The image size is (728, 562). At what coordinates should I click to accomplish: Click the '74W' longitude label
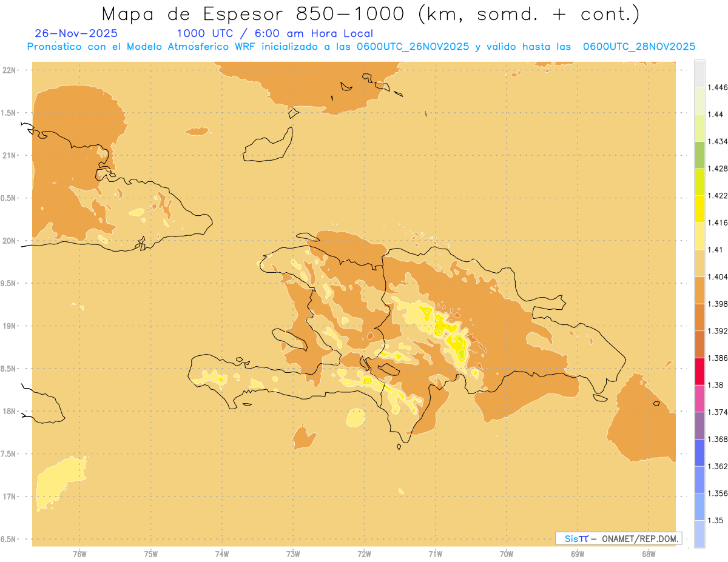(x=222, y=554)
